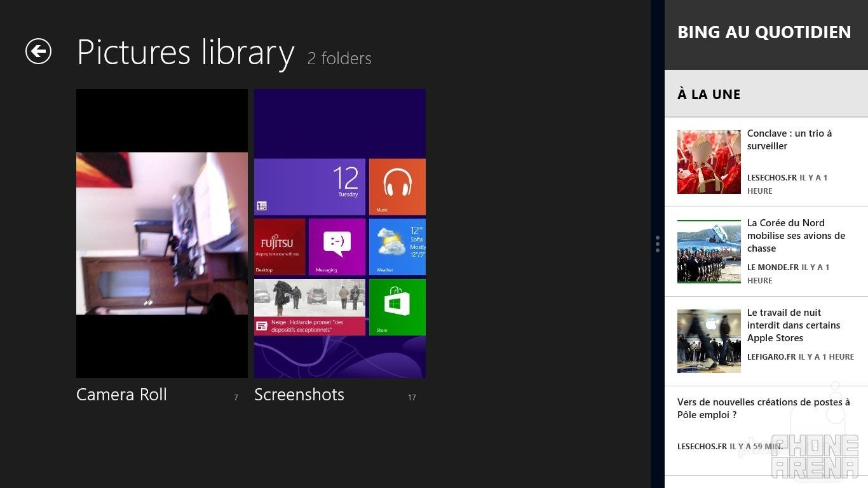Click the Camera Roll item count 7
Viewport: 868px width, 488px height.
[236, 398]
